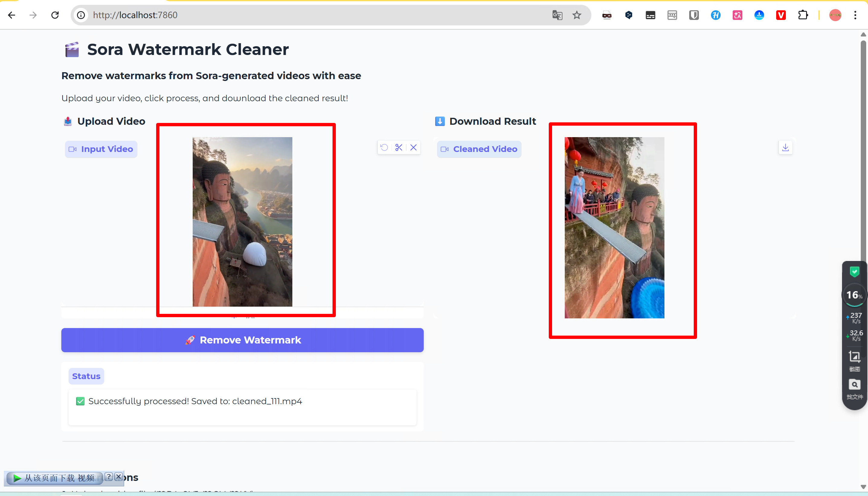868x496 pixels.
Task: Reload the localhost page
Action: pos(55,15)
